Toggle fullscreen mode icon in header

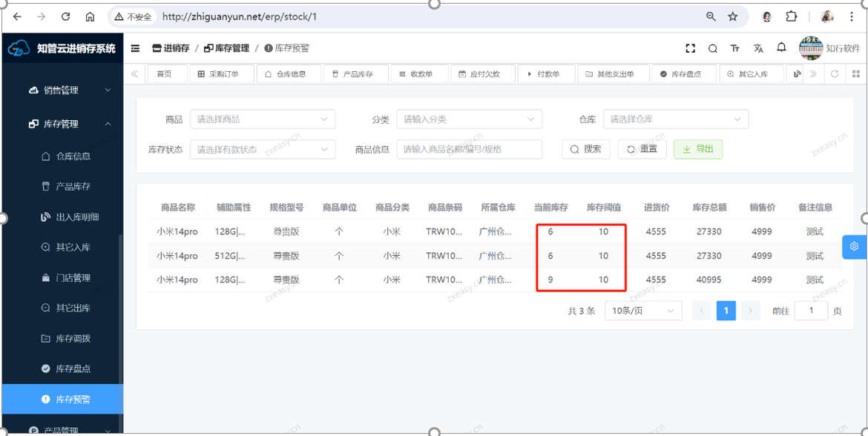[690, 48]
